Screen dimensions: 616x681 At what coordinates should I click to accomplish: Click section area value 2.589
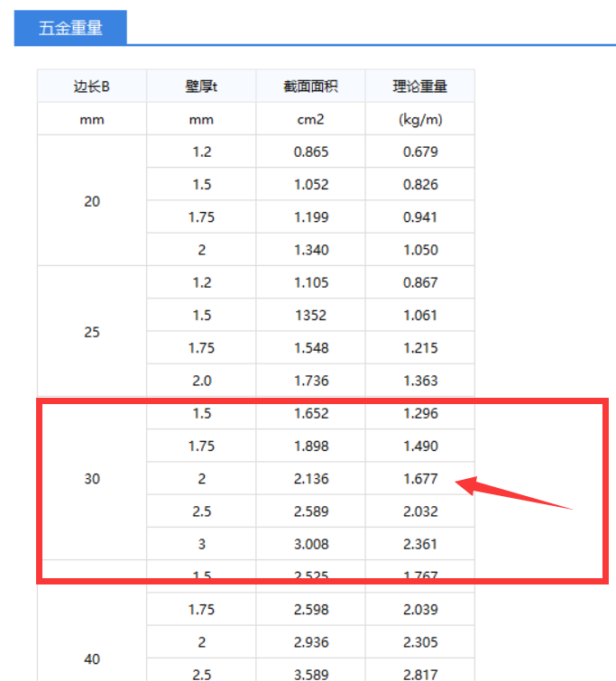tap(311, 511)
